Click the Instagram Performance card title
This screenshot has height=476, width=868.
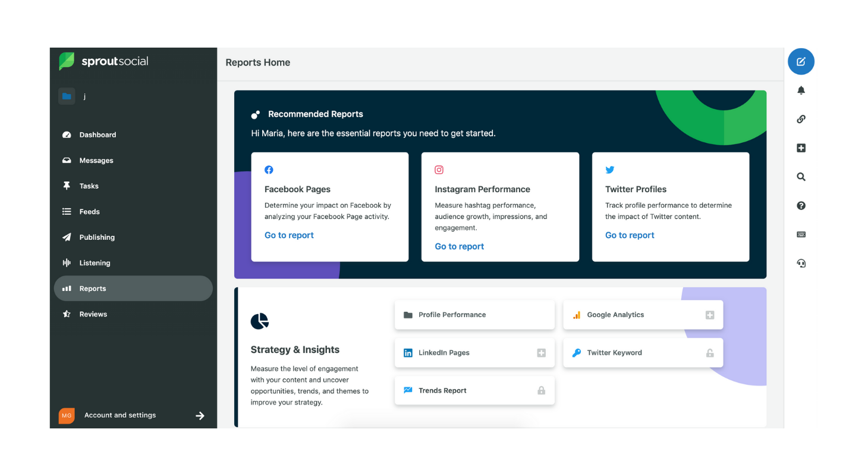pos(482,189)
